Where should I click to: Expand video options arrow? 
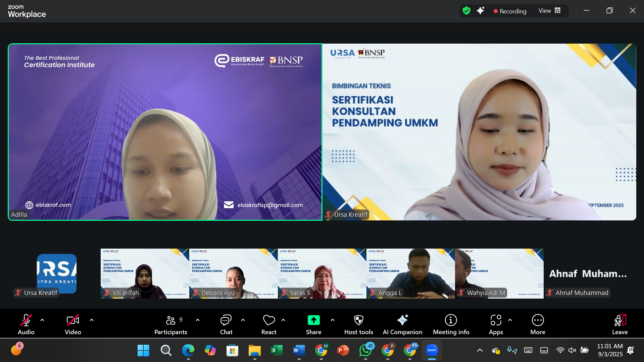92,320
